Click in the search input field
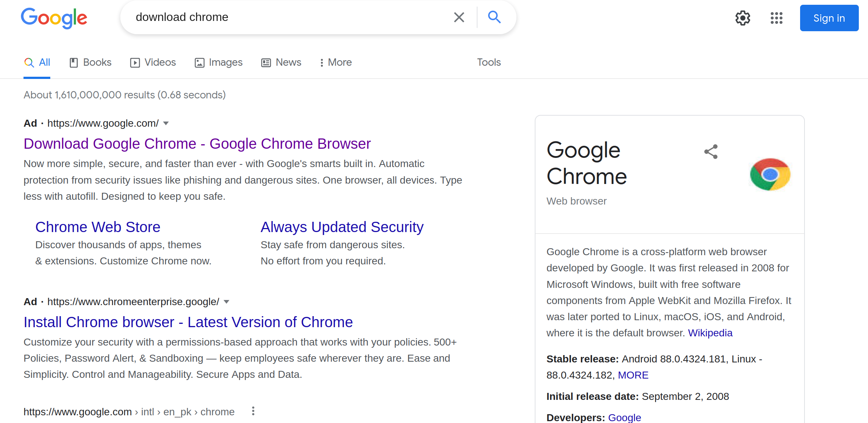868x423 pixels. (290, 17)
